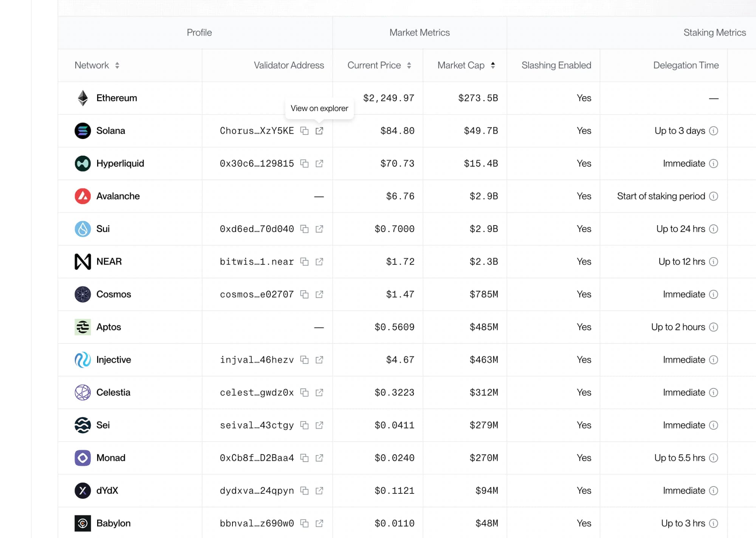Copy the Monad validator address

[304, 458]
